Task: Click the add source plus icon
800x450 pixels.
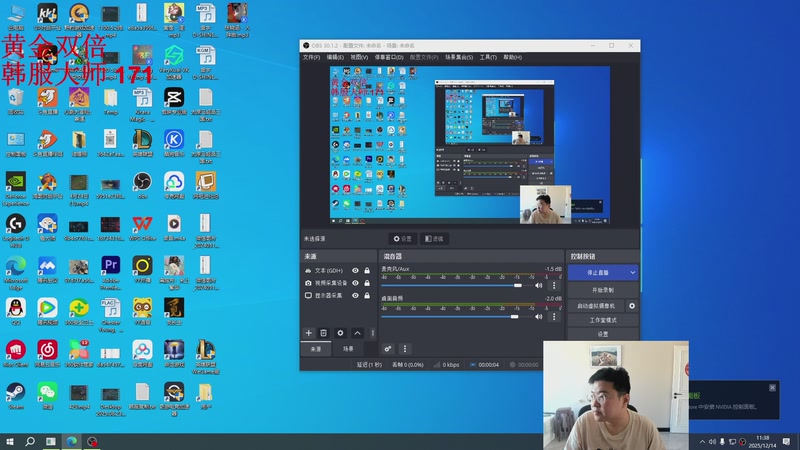Action: (x=309, y=333)
